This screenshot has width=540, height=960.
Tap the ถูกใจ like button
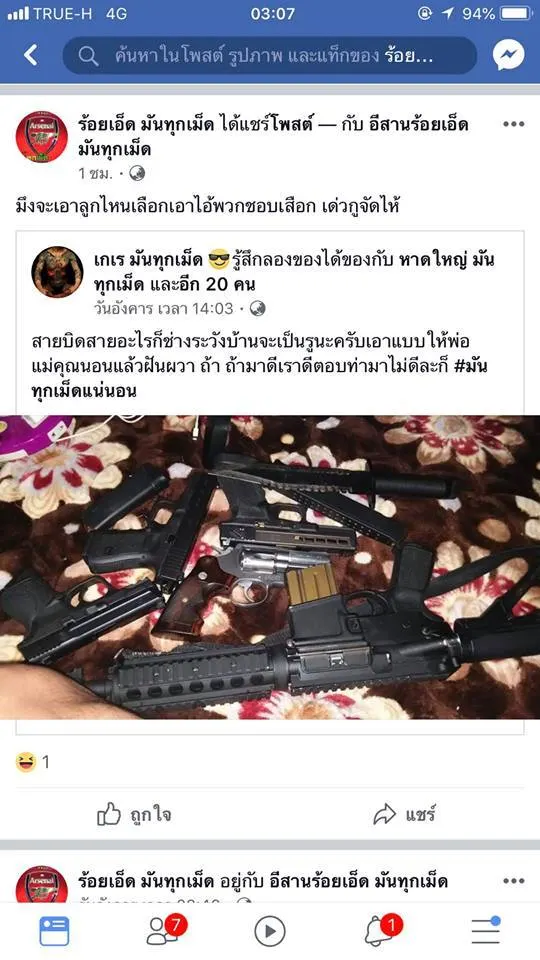[x=134, y=815]
